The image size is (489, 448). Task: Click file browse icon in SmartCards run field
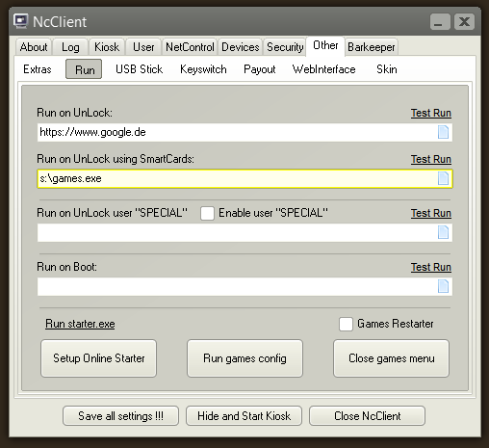coord(443,178)
